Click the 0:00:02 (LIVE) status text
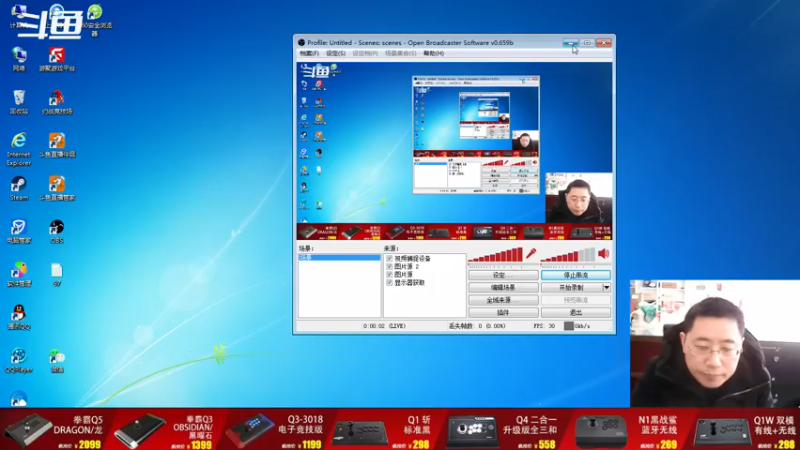The width and height of the screenshot is (800, 450). pos(385,326)
